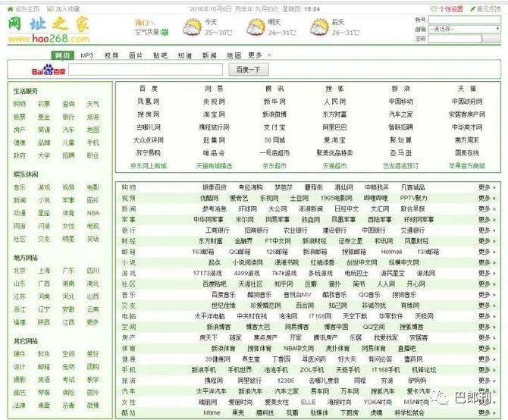
Task: Expand 更多 on the 邮箱 category row
Action: (487, 252)
